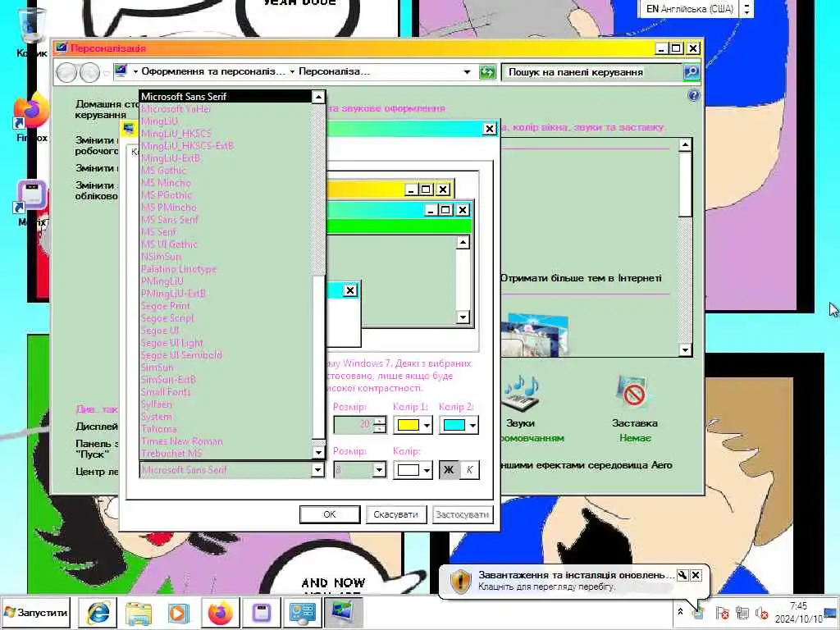Image resolution: width=840 pixels, height=630 pixels.
Task: Expand Оформлення та персоналіз… breadcrumb arrow
Action: [136, 72]
